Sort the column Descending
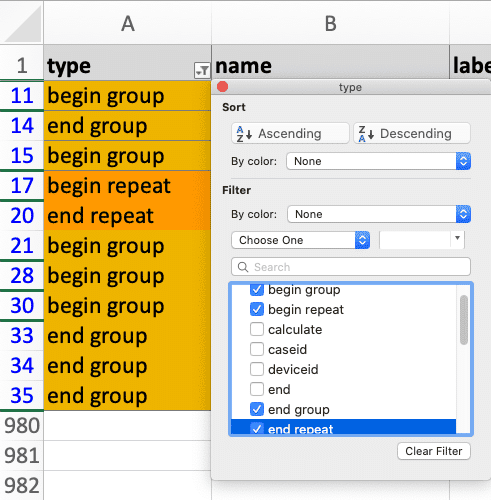This screenshot has height=500, width=491. (x=412, y=133)
